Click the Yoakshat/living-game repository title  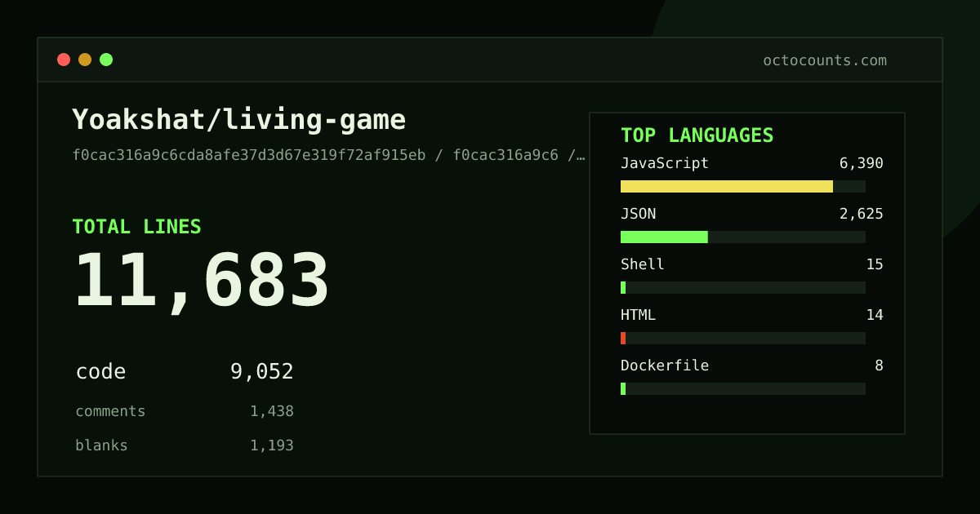click(x=238, y=120)
